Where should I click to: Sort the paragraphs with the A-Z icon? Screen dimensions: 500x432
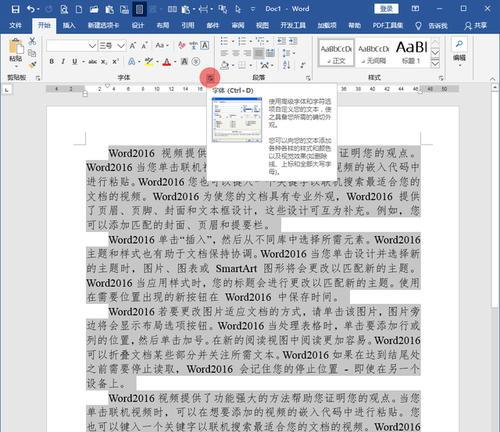click(287, 65)
